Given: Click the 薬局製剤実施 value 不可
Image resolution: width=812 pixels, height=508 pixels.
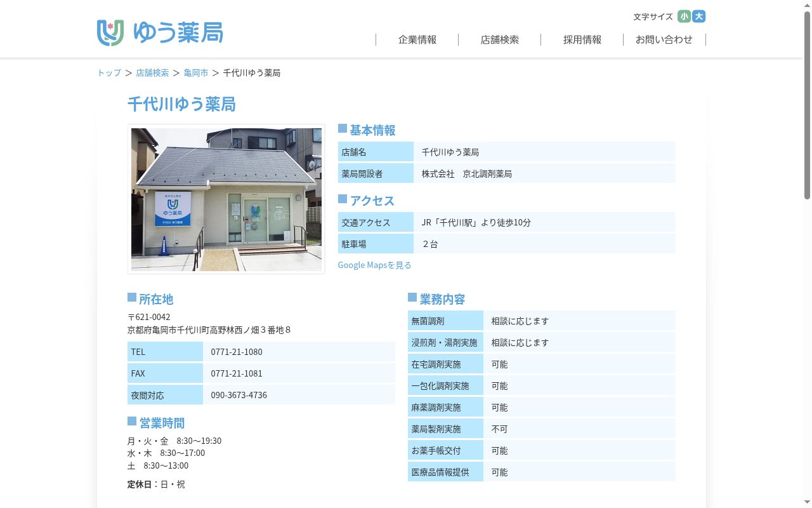Looking at the screenshot, I should 500,429.
